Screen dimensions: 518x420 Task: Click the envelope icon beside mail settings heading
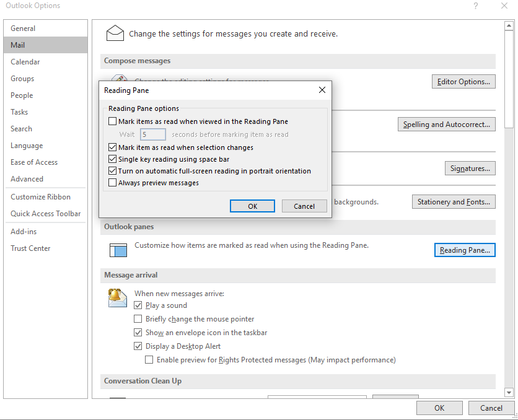pyautogui.click(x=115, y=33)
